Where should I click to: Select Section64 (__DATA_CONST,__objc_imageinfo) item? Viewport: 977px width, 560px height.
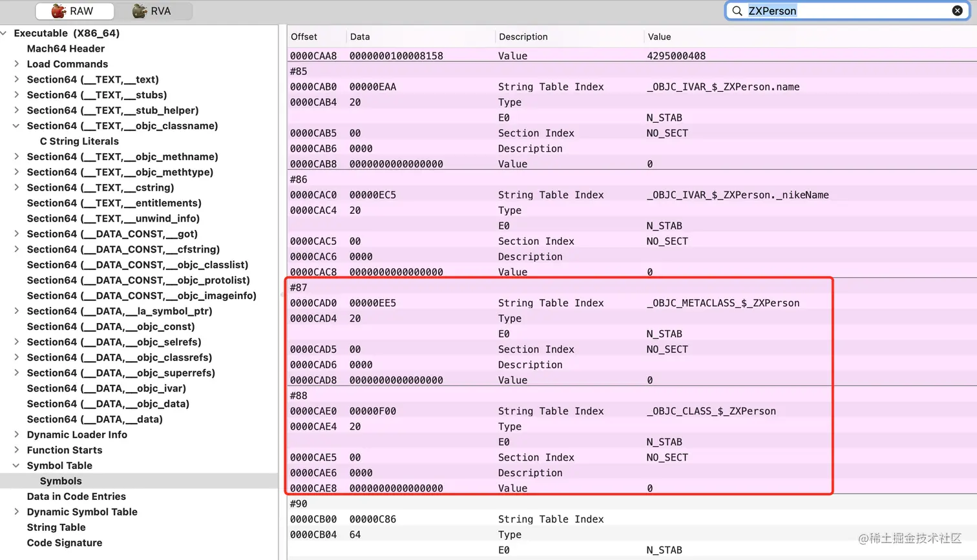coord(142,296)
